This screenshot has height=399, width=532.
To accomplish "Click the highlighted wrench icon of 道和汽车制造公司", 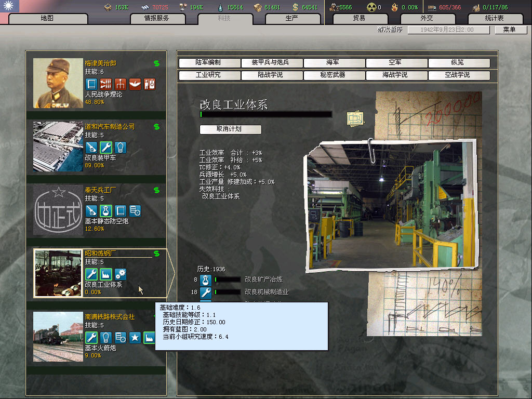I will tap(106, 147).
